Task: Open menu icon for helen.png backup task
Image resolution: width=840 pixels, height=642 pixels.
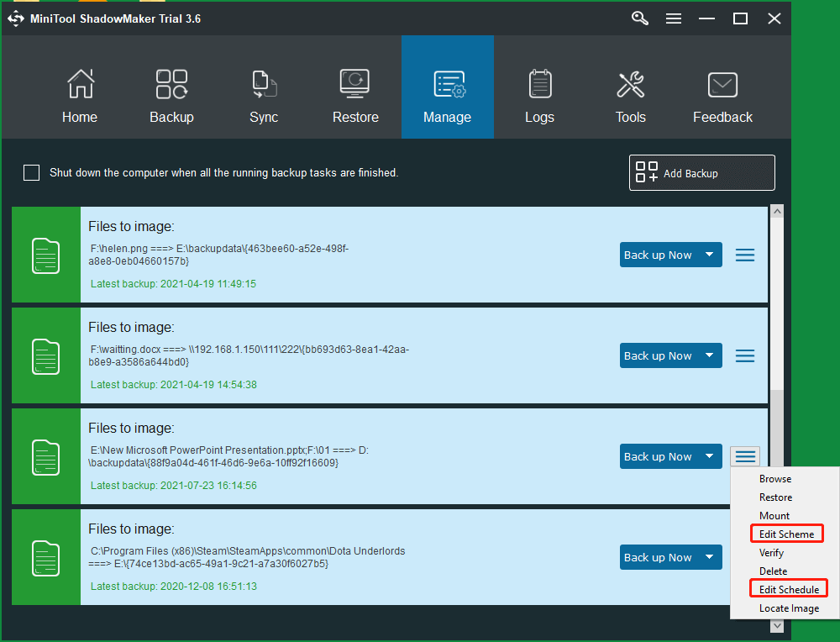Action: (744, 255)
